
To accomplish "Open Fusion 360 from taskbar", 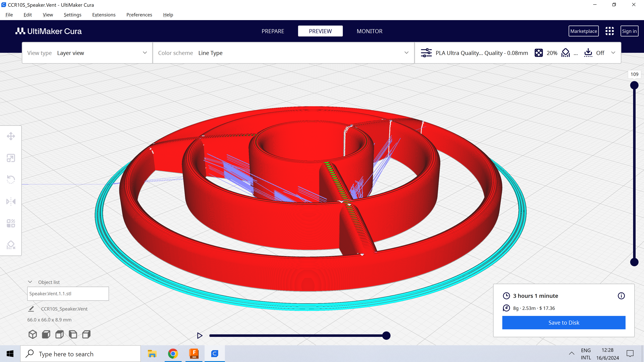I will coord(194,354).
